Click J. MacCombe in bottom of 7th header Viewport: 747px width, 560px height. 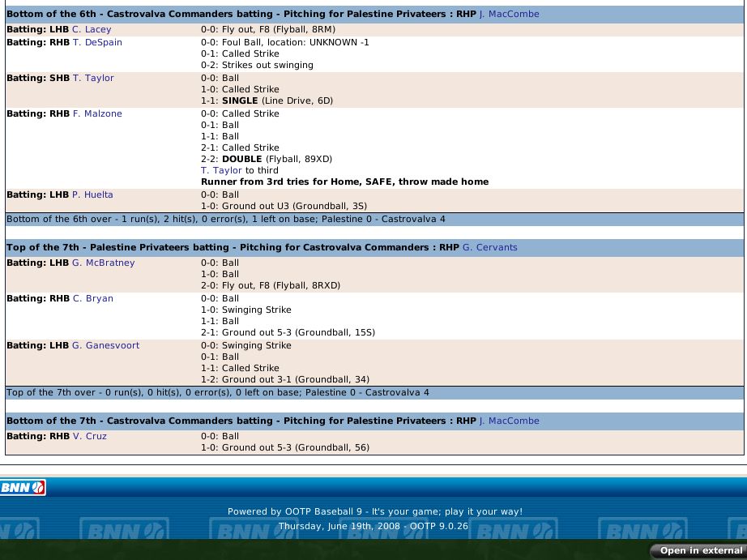[509, 421]
